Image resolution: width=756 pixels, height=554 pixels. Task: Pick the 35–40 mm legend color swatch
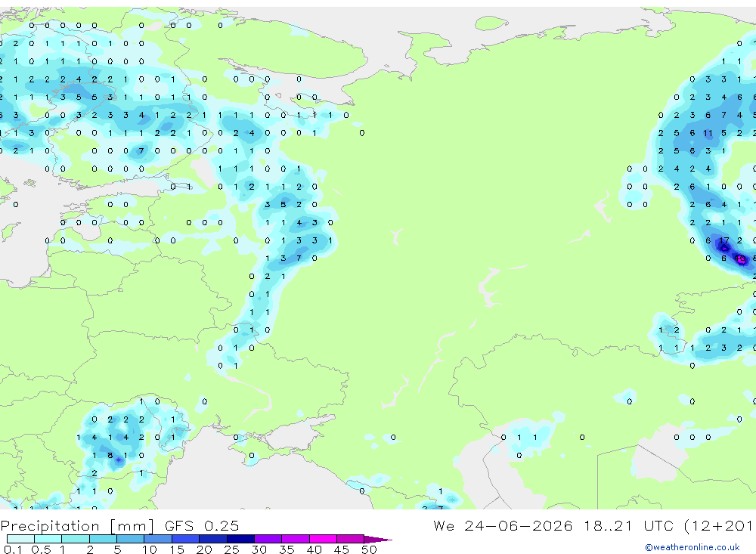click(x=295, y=539)
